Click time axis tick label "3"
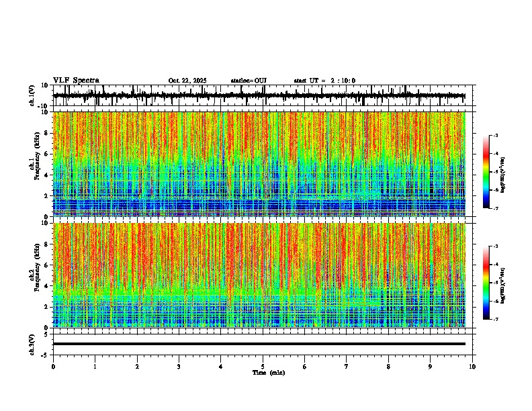Image resolution: width=532 pixels, height=411 pixels. (x=179, y=367)
